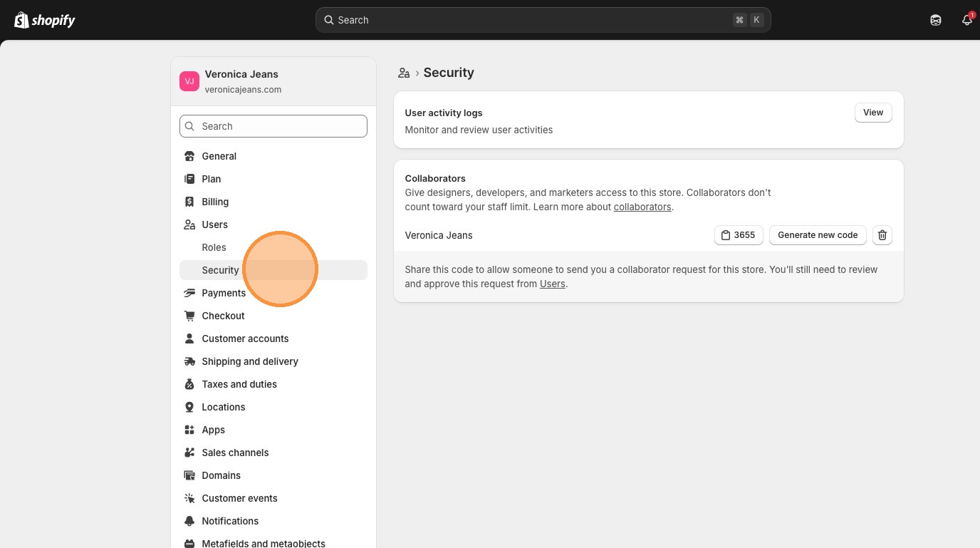Viewport: 980px width, 548px height.
Task: Focus the top global Search bar
Action: pyautogui.click(x=543, y=20)
